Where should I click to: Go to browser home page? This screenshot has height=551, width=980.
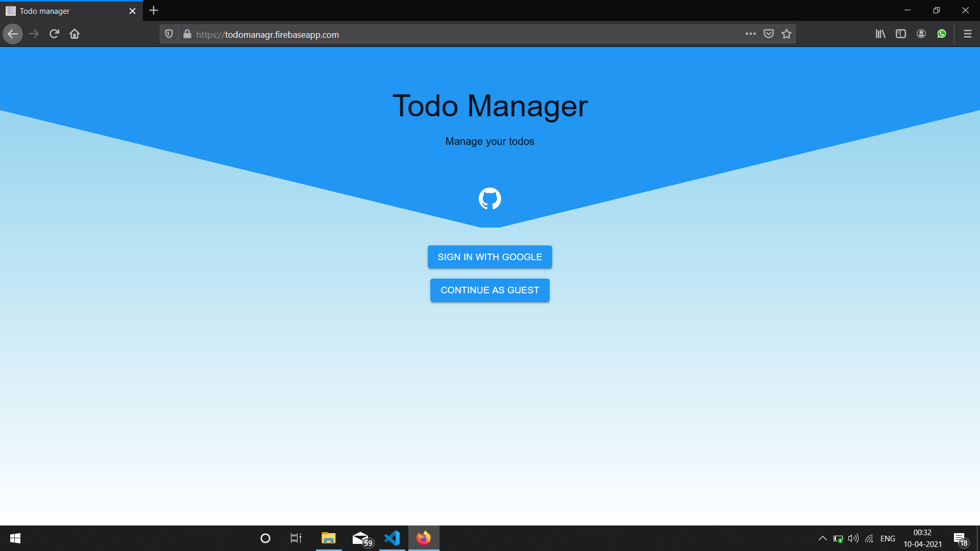coord(75,34)
